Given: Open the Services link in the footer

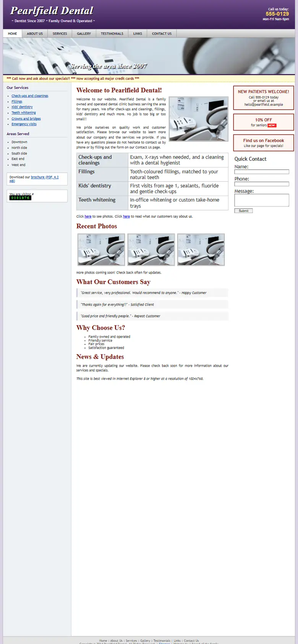Looking at the screenshot, I should point(131,641).
